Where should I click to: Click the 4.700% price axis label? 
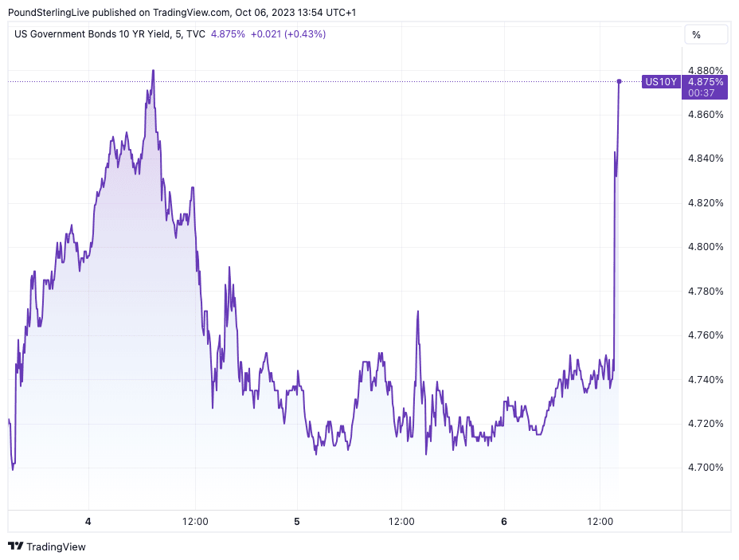point(705,468)
